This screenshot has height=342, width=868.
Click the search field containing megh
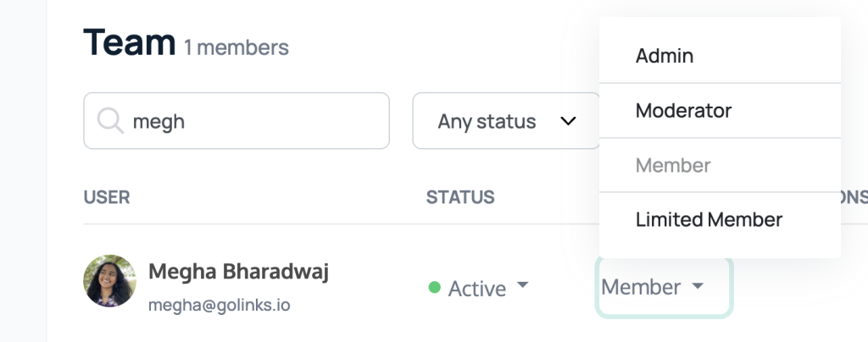[x=236, y=121]
